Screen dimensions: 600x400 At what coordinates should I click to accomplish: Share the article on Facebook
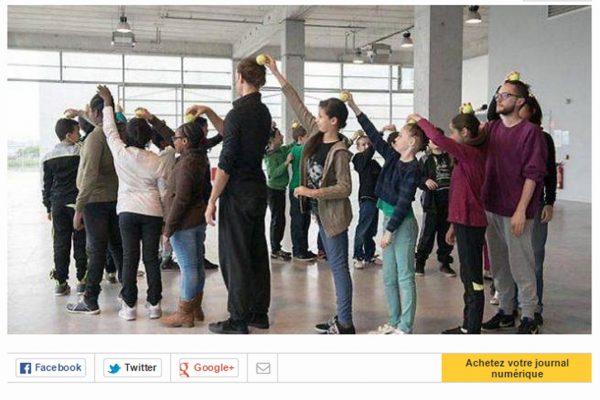51,368
